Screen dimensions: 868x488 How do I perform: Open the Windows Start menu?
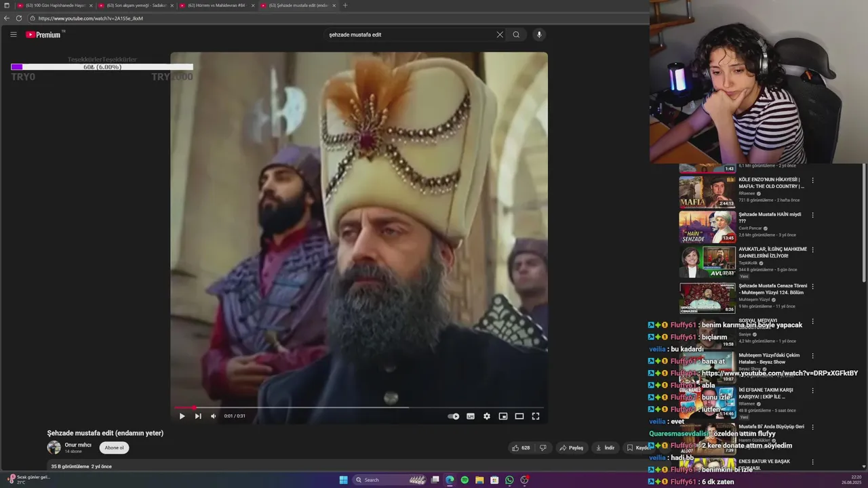point(343,480)
